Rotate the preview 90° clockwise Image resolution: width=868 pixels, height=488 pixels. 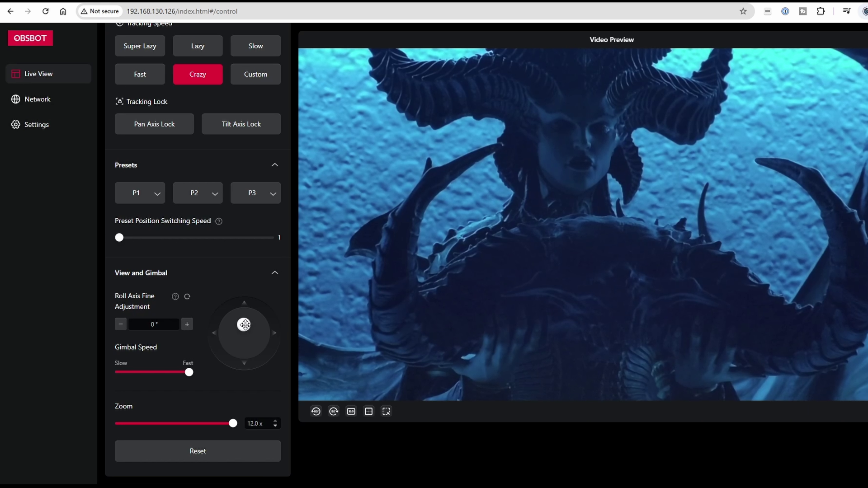tap(334, 411)
